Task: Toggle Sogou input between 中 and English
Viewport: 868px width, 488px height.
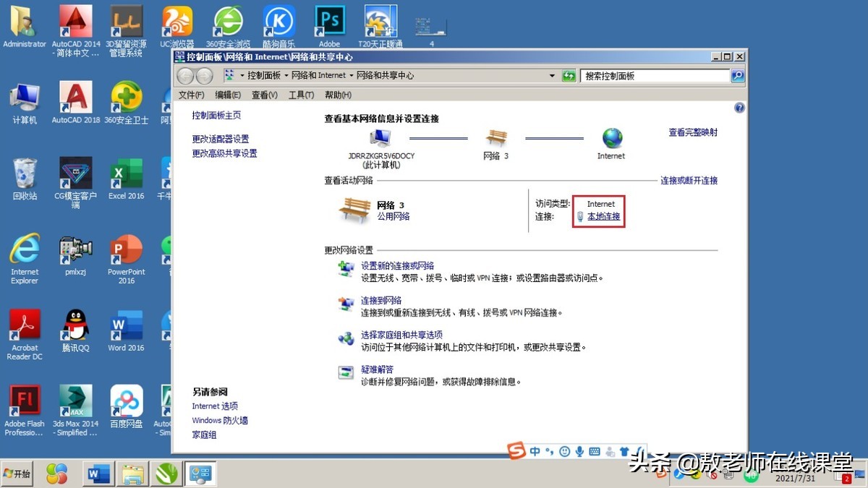Action: 535,451
